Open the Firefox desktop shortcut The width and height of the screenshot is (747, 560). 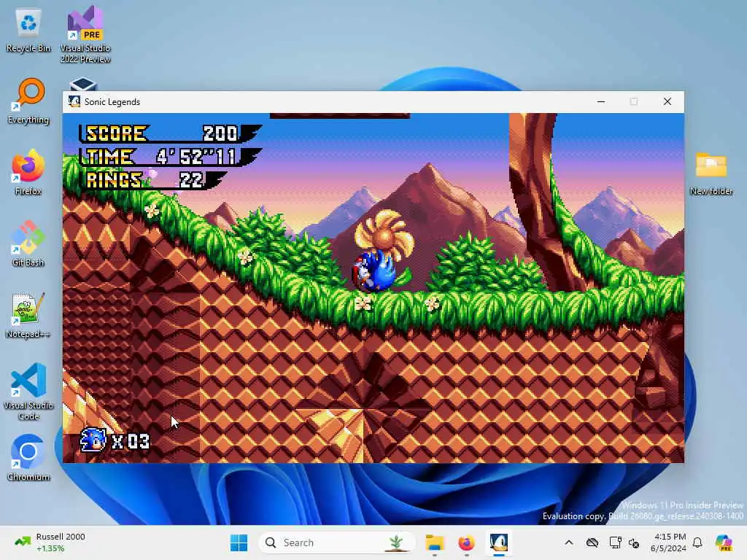[28, 172]
